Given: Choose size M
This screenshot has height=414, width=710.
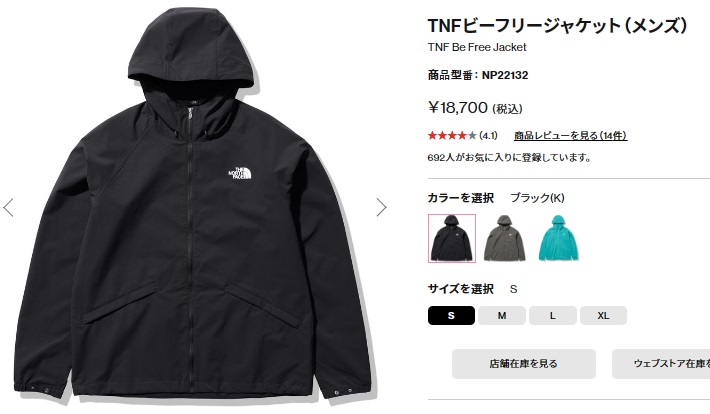Looking at the screenshot, I should [x=502, y=316].
